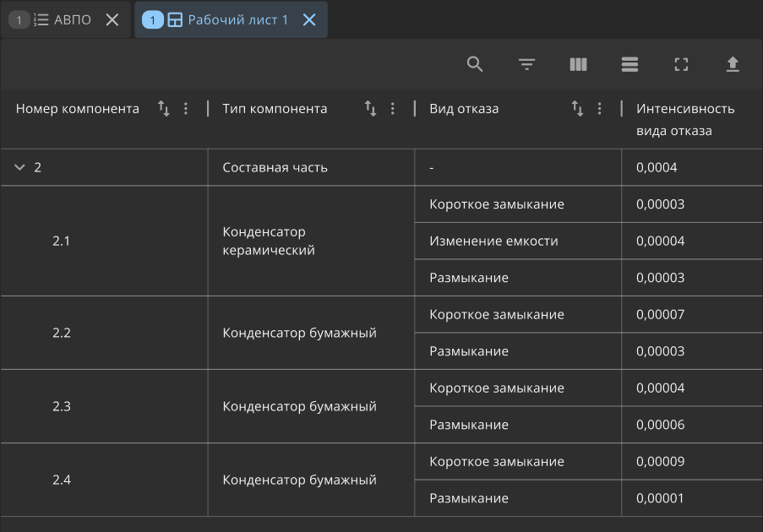Select Конденсатор бумажный cell in row 2.4
Viewport: 763px width, 532px height.
point(311,480)
